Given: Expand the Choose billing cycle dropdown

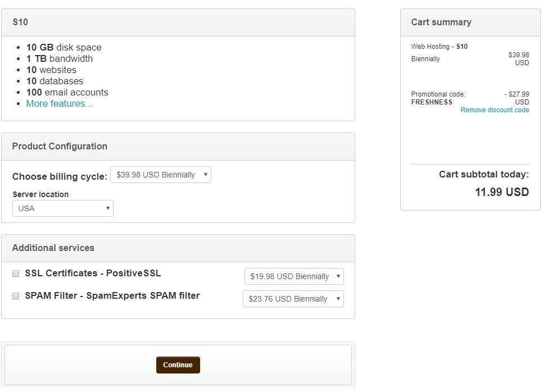Looking at the screenshot, I should coord(160,175).
